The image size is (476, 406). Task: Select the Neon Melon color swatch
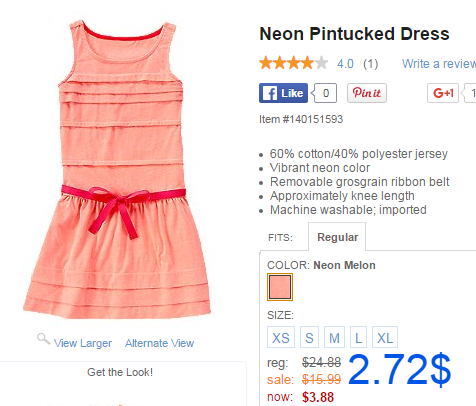point(280,287)
